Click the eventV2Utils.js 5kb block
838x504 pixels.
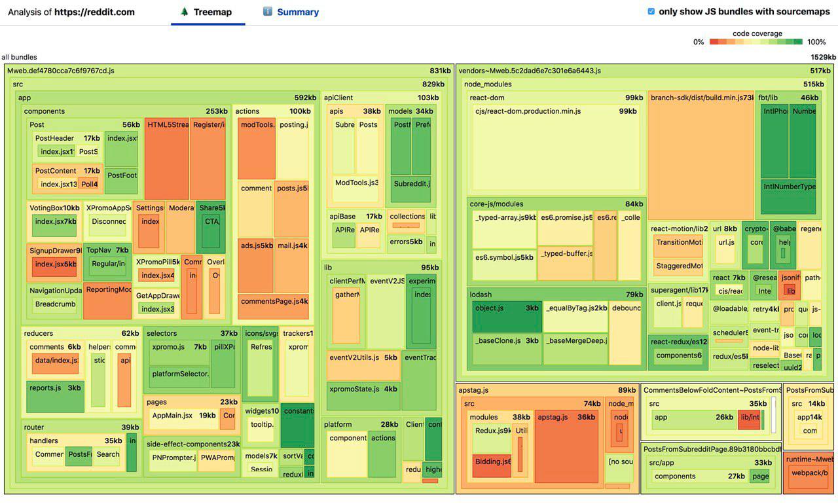[x=363, y=365]
